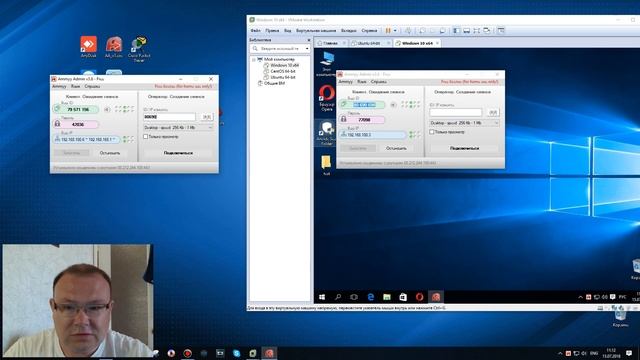
Task: Click the empty ID/IP input field in guest Ammyy
Action: pos(456,112)
